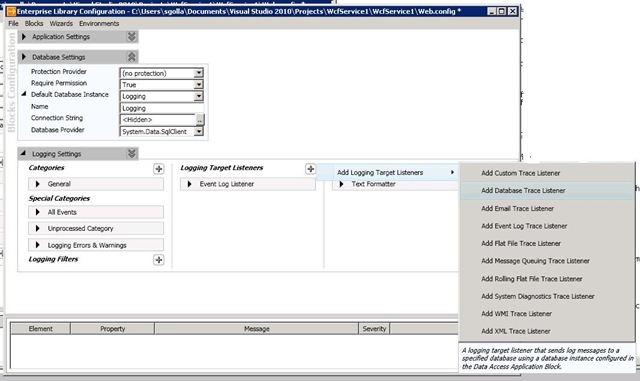This screenshot has width=640, height=381.
Task: Open the Blocks menu
Action: click(x=34, y=24)
